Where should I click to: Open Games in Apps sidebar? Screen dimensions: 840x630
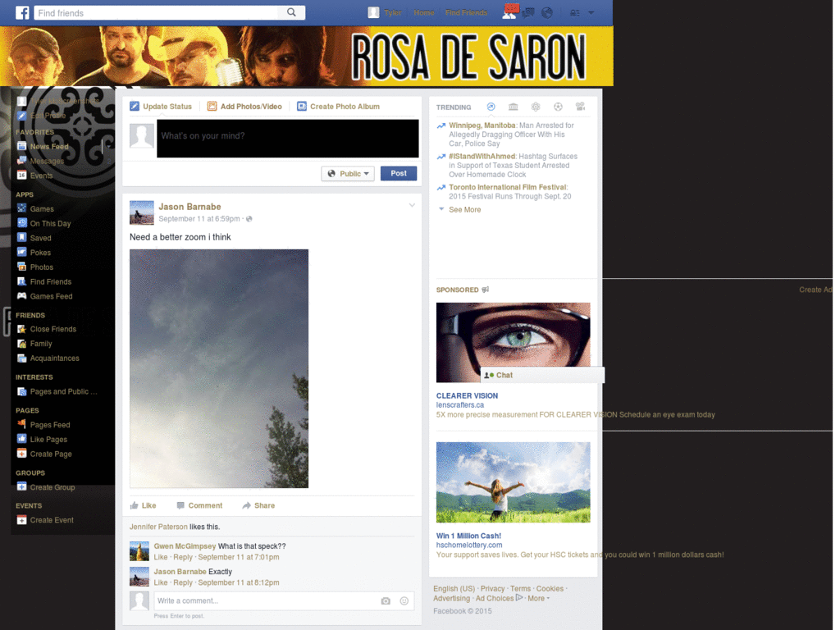click(42, 209)
